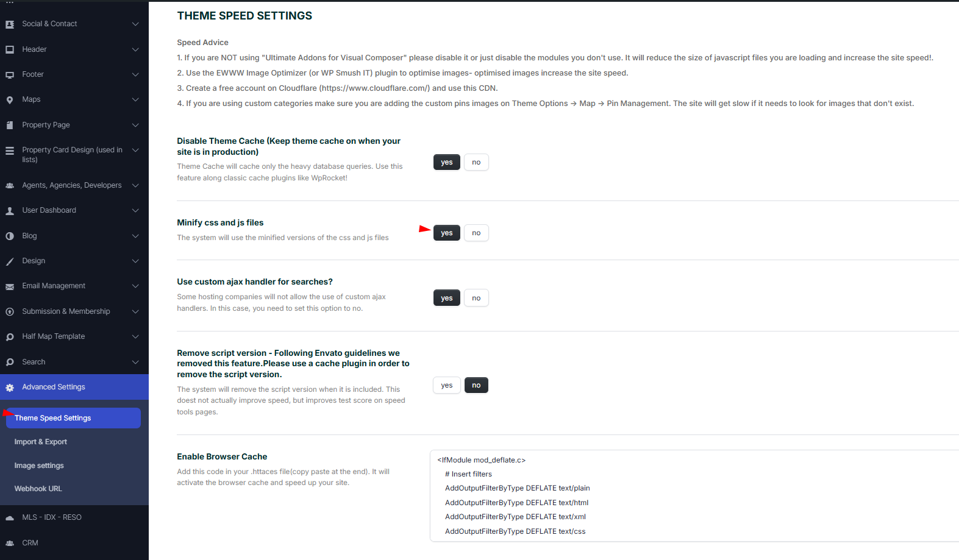
Task: Open the Webhook URL settings page
Action: (38, 489)
